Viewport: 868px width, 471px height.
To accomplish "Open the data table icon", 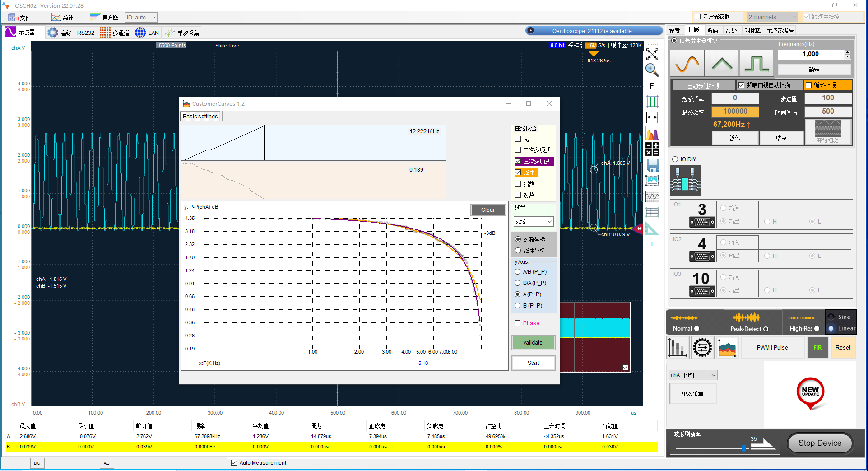I will pos(652,212).
